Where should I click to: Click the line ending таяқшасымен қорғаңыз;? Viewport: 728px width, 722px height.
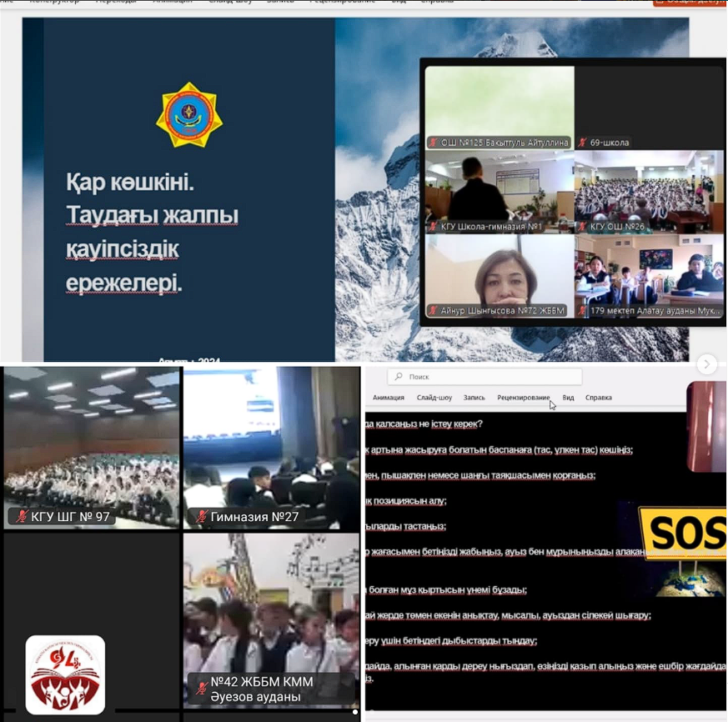click(x=480, y=475)
